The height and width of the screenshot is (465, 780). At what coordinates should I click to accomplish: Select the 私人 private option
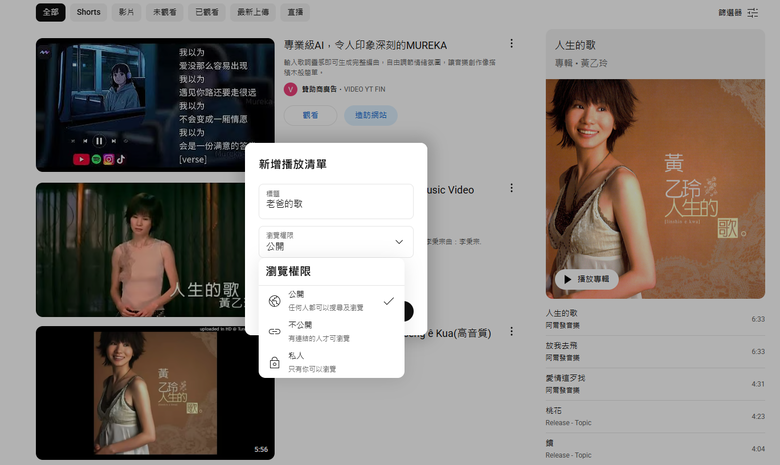(331, 363)
